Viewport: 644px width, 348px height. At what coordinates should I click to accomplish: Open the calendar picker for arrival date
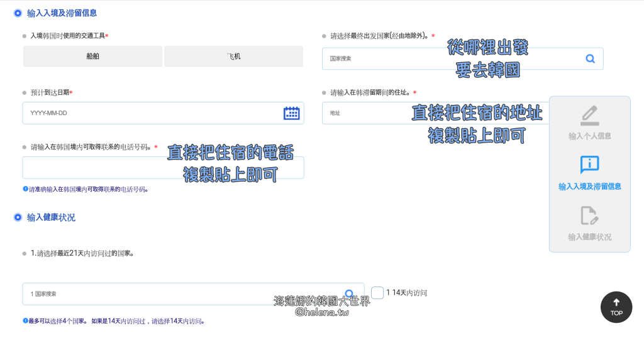(x=291, y=113)
